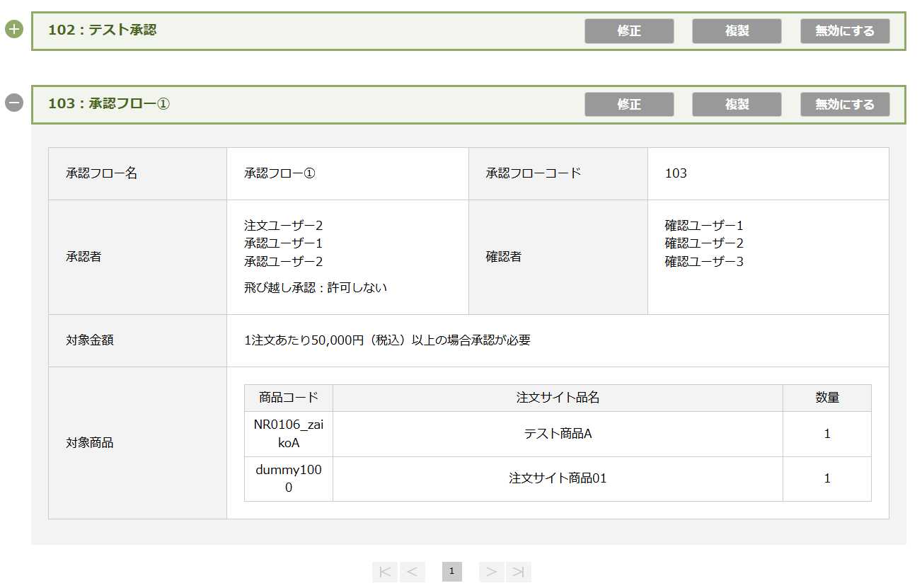Select 注文サイト商品01 in product table
The width and height of the screenshot is (922, 588).
558,478
